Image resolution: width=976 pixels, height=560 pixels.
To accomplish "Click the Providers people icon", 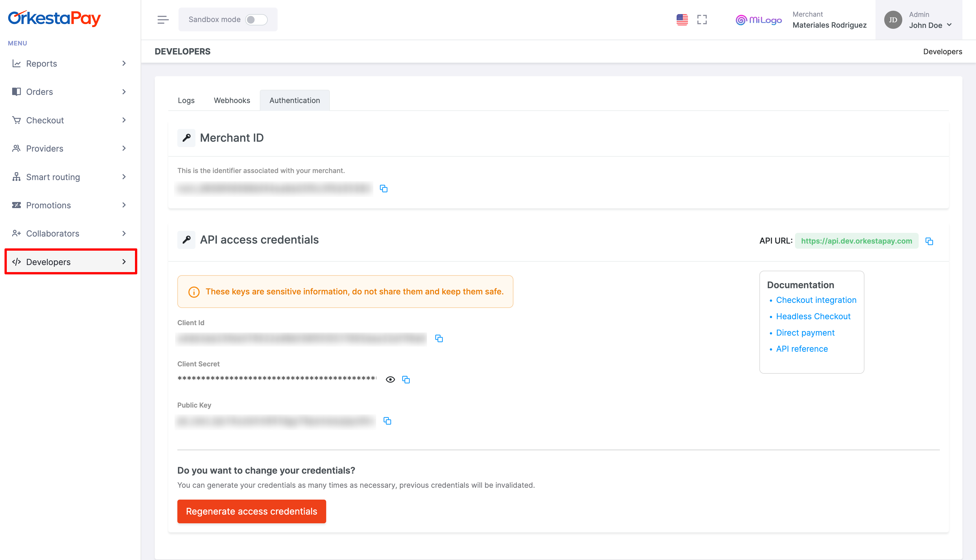I will point(16,148).
